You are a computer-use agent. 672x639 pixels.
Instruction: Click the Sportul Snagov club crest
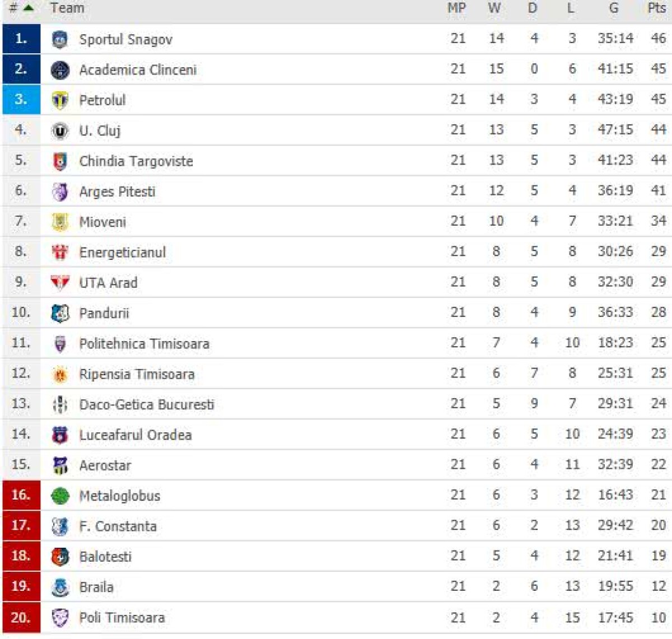point(60,39)
